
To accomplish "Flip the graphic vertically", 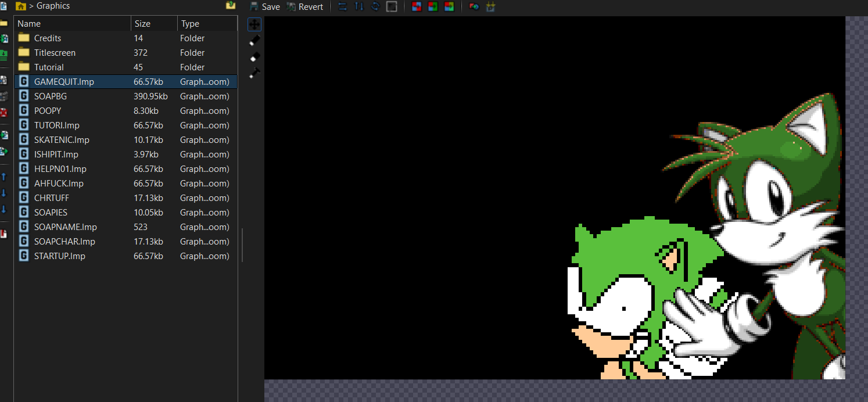I will click(x=358, y=6).
